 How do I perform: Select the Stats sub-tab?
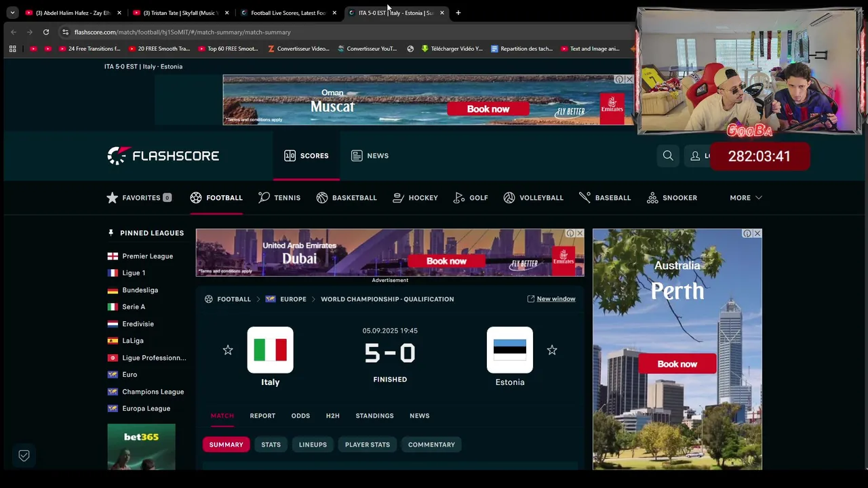coord(271,445)
